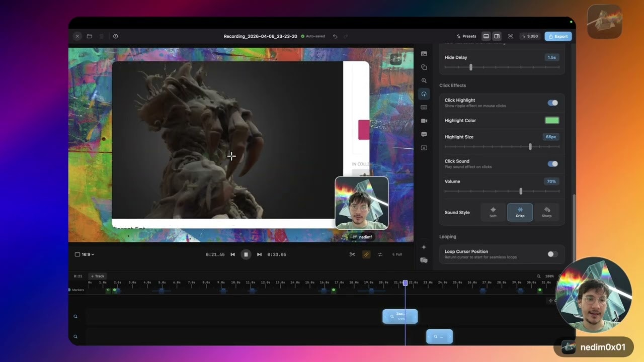Enable Loop Cursor Position toggle
The image size is (644, 362).
[552, 254]
